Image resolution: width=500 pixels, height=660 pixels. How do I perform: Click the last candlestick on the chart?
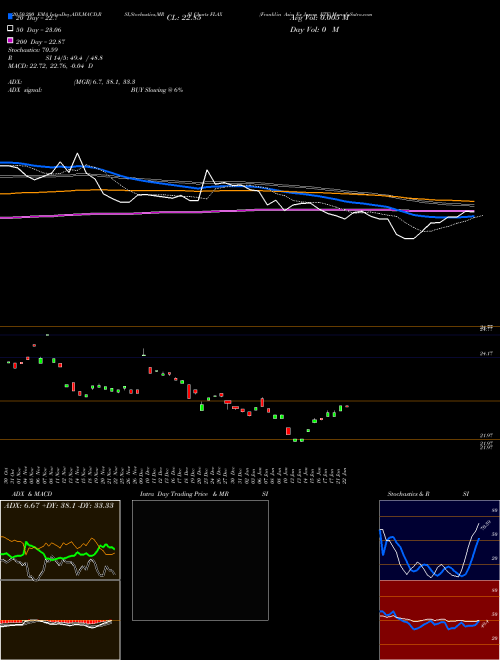[347, 406]
